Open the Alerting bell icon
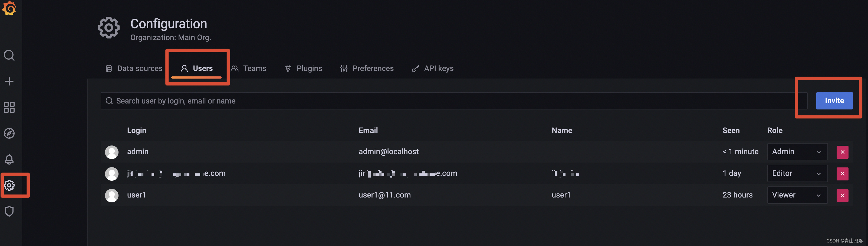This screenshot has height=246, width=868. tap(9, 159)
